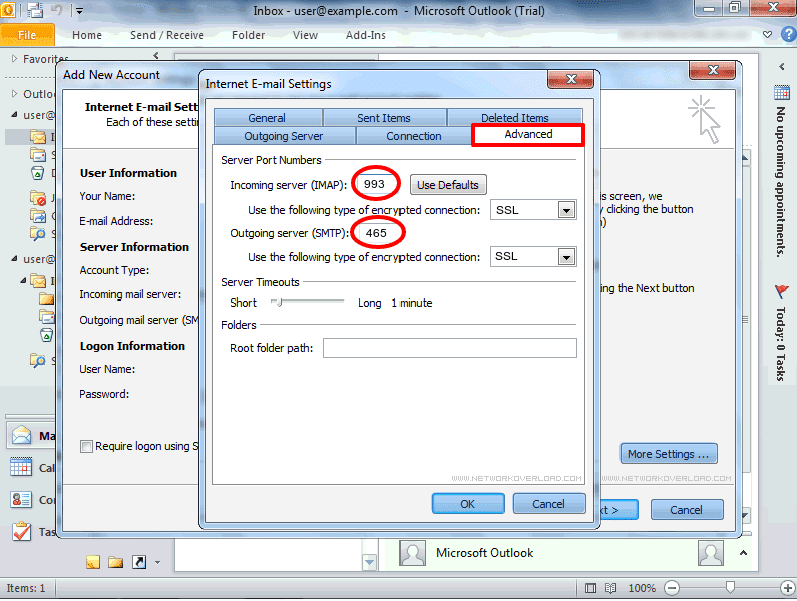This screenshot has width=797, height=601.
Task: Click the Send/Receive All Folders quick access icon
Action: (x=36, y=10)
